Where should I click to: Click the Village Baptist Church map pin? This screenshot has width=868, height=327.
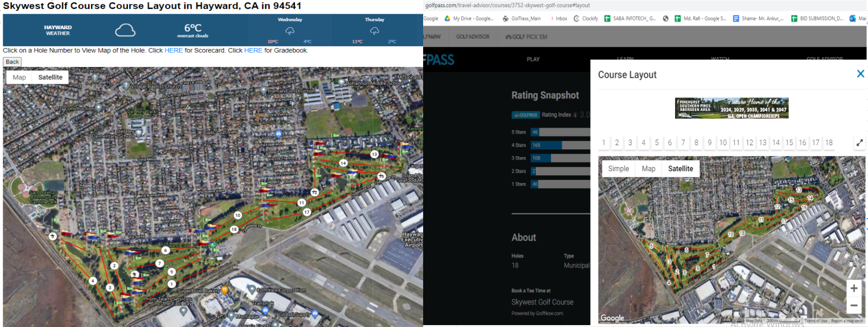[x=125, y=85]
